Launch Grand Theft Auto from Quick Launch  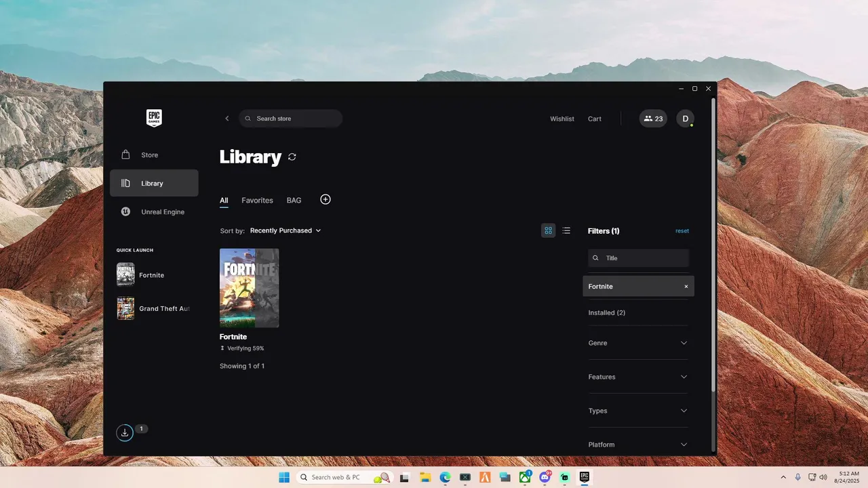[154, 308]
